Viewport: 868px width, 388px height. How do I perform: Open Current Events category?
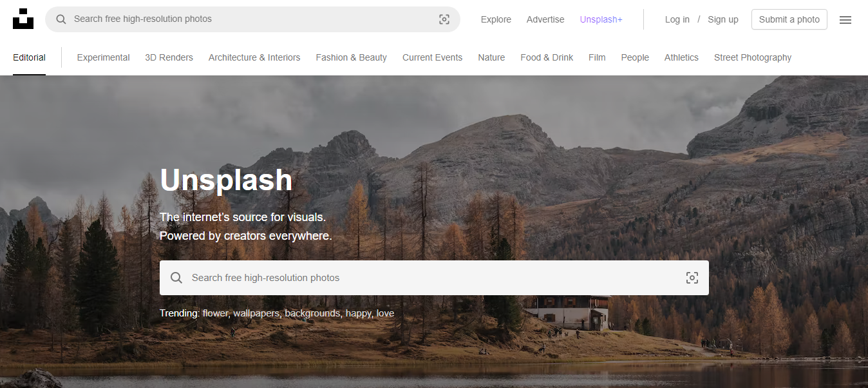[x=433, y=57]
